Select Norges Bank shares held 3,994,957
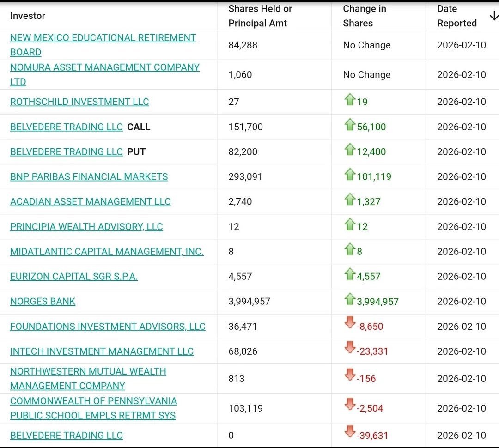The width and height of the screenshot is (499, 448). point(249,301)
